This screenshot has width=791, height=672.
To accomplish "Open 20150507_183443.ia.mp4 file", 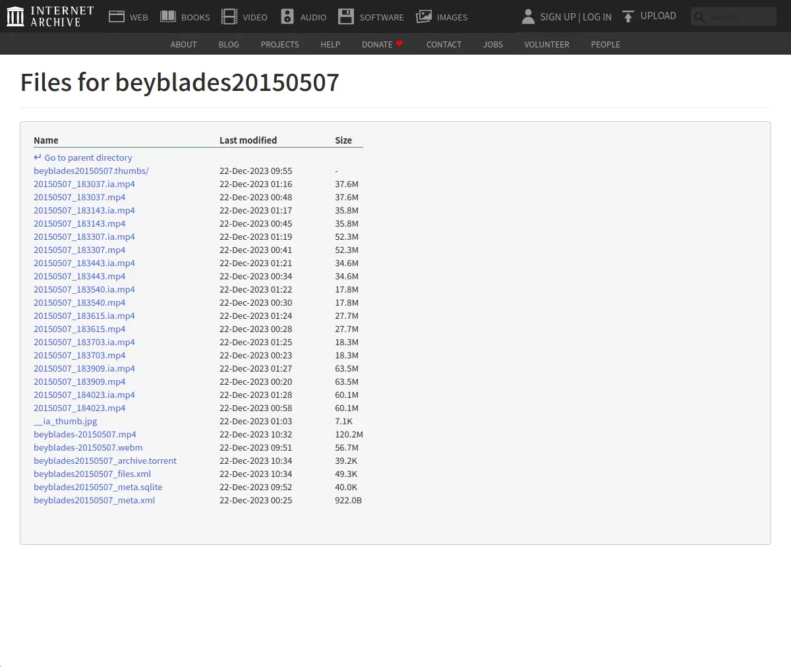I will click(x=84, y=263).
